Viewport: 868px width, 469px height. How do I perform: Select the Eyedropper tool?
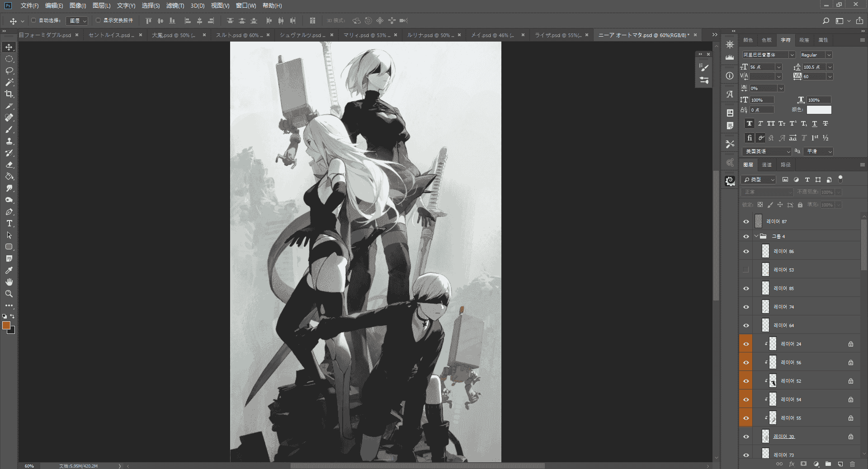[9, 271]
